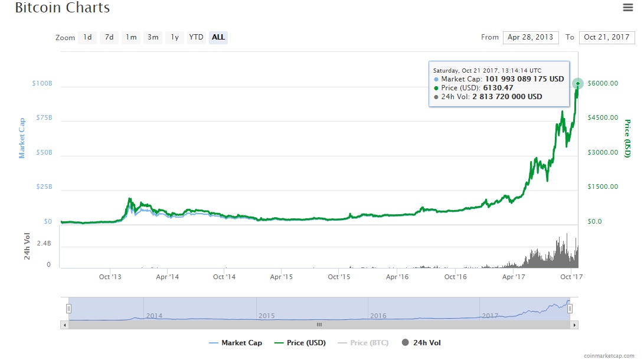This screenshot has width=644, height=360.
Task: Select the ALL zoom range
Action: coord(218,37)
